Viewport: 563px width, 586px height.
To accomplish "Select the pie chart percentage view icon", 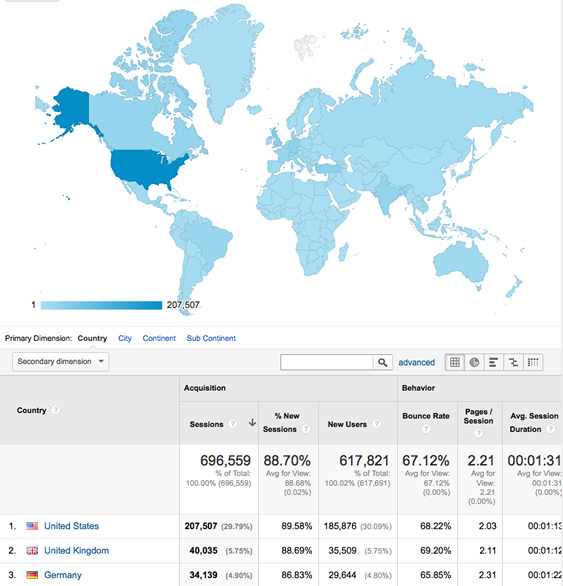I will tap(474, 362).
